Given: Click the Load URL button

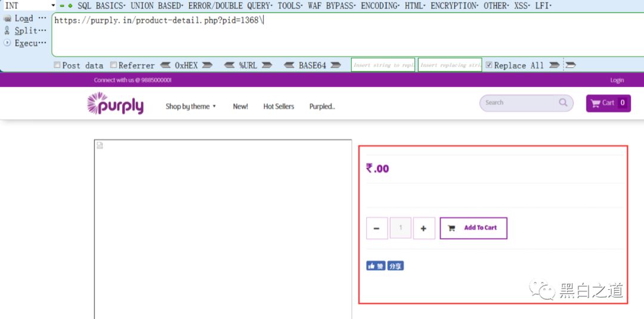Looking at the screenshot, I should tap(25, 18).
